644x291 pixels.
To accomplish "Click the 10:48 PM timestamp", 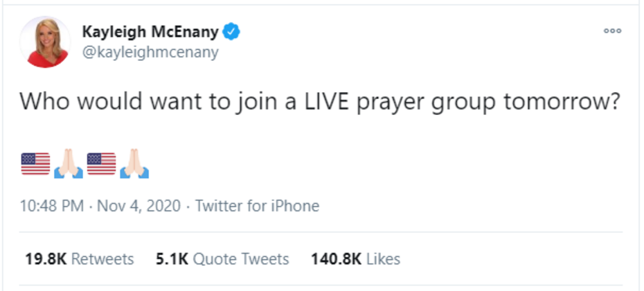I will (52, 206).
